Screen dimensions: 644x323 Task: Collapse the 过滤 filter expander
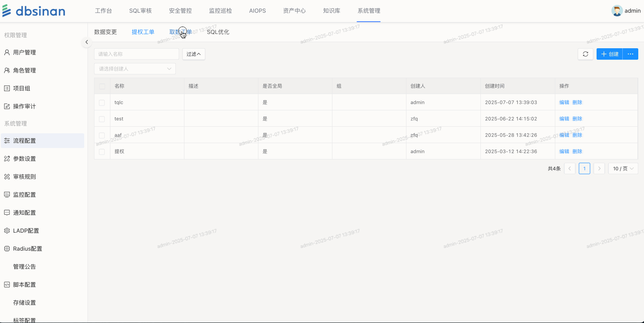tap(193, 54)
